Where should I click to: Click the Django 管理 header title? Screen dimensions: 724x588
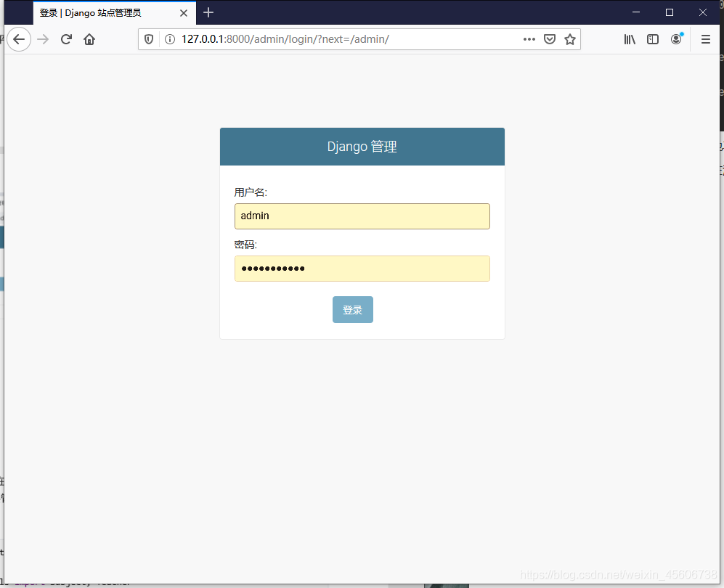tap(362, 147)
